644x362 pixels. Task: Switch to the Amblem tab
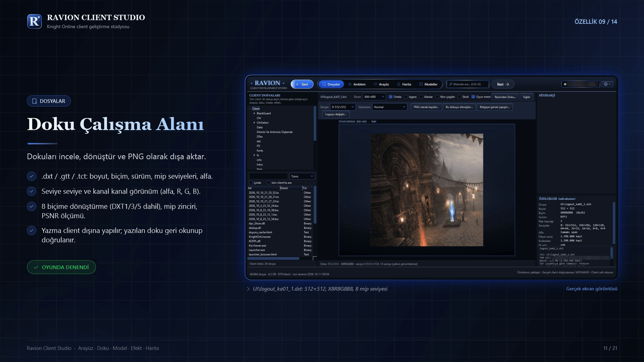pos(357,84)
